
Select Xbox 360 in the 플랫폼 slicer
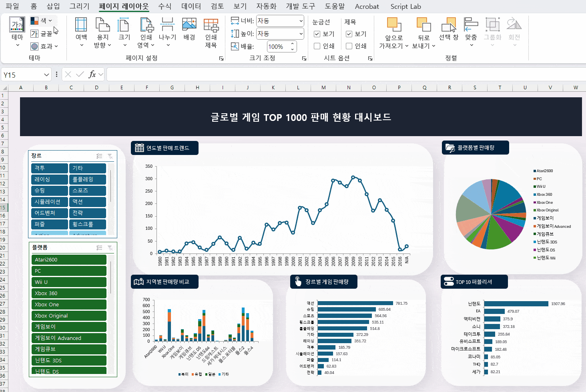coord(68,293)
